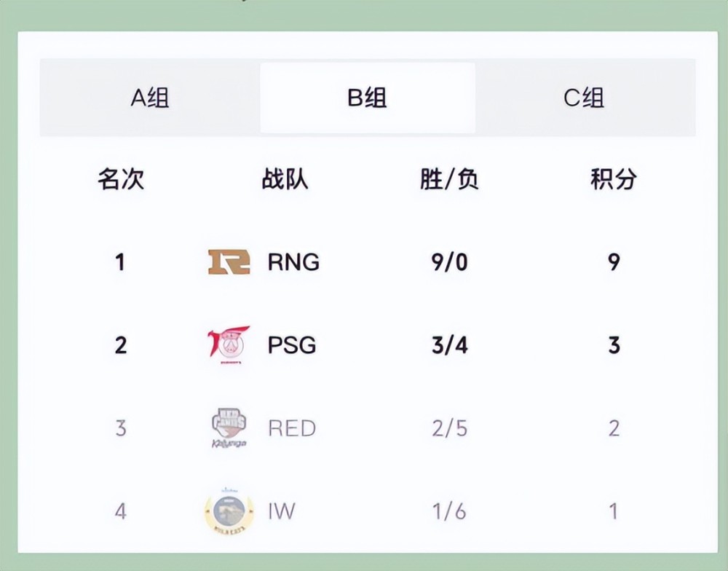Viewport: 728px width, 571px height.
Task: Click the RNG team name
Action: (293, 262)
